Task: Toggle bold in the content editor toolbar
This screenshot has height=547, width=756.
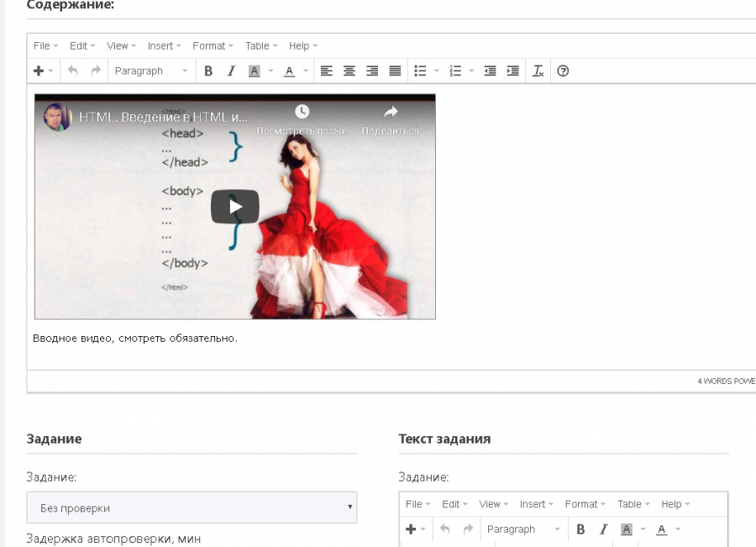Action: tap(208, 71)
